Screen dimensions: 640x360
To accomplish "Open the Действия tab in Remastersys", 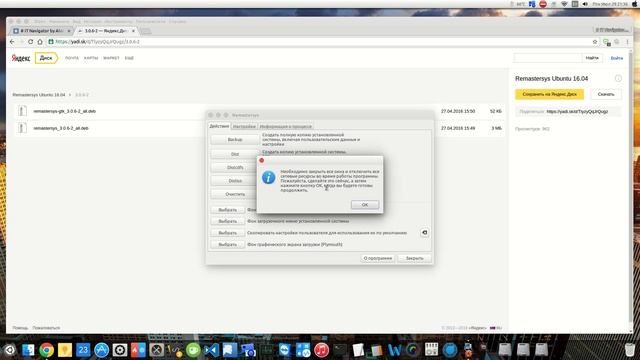I will (x=219, y=126).
